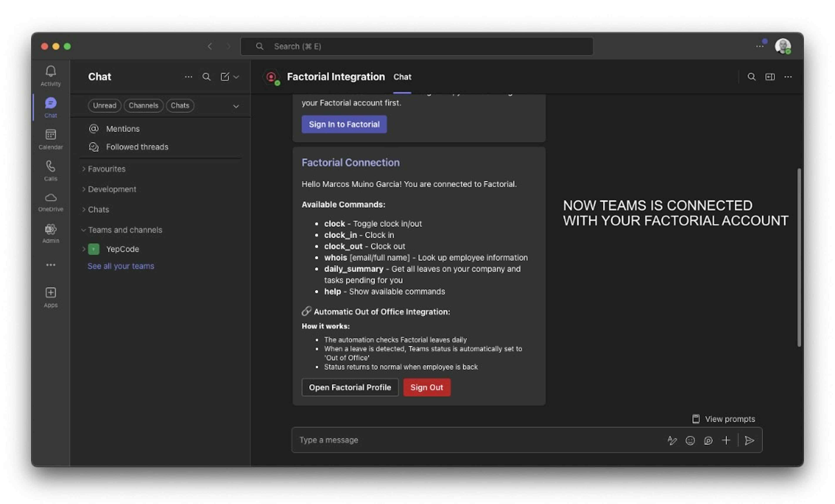The image size is (835, 504).
Task: Click the emoji picker icon
Action: 690,440
